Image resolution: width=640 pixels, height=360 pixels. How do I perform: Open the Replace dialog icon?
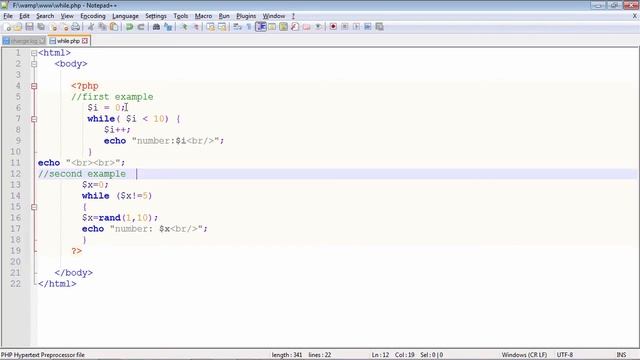click(x=168, y=27)
